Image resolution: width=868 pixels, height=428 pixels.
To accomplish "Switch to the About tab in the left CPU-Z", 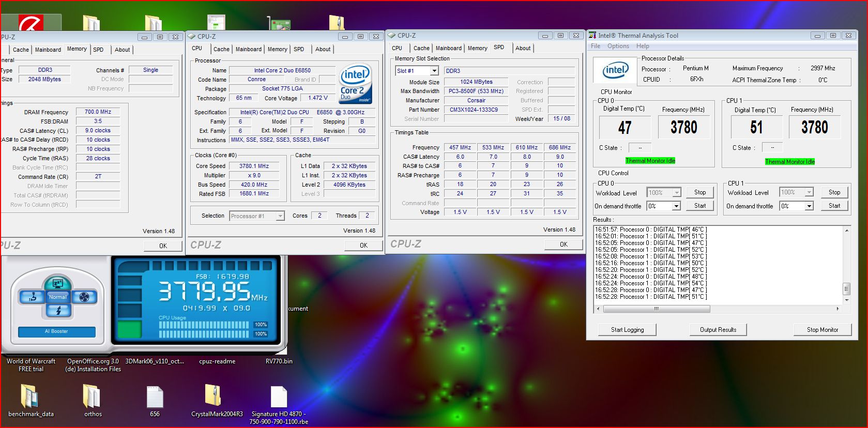I will (x=123, y=50).
